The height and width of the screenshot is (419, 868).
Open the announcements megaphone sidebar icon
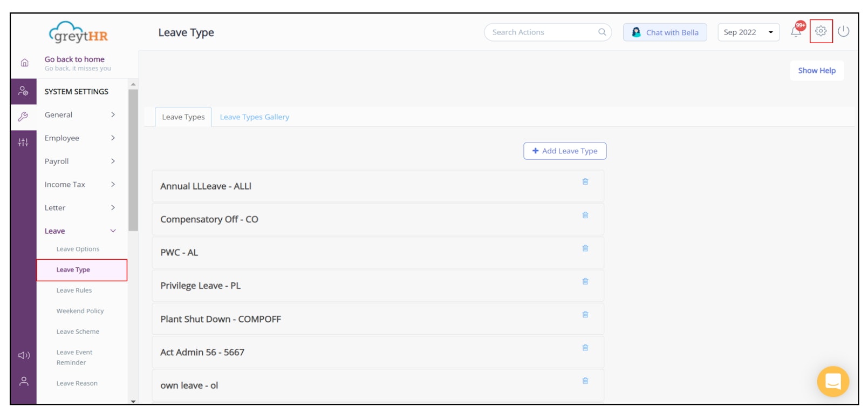[24, 355]
